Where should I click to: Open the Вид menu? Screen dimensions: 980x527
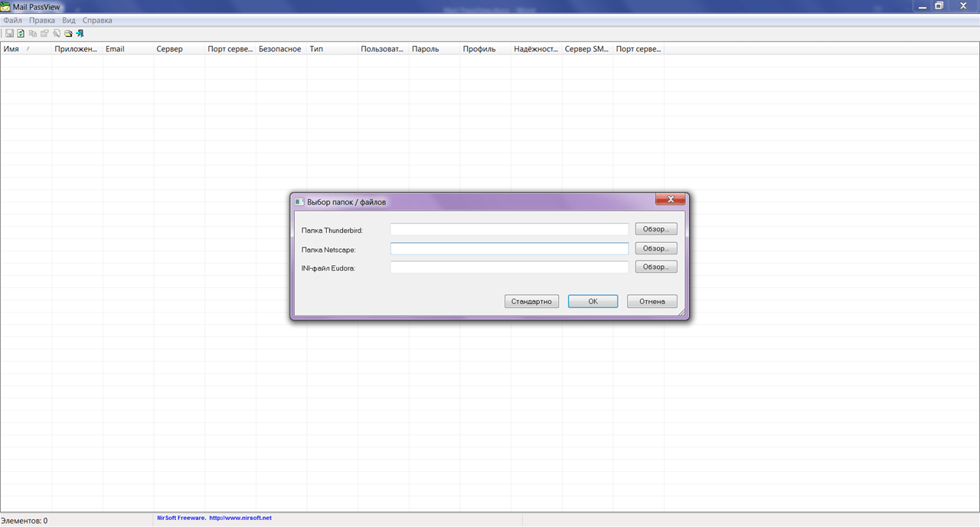pos(69,21)
